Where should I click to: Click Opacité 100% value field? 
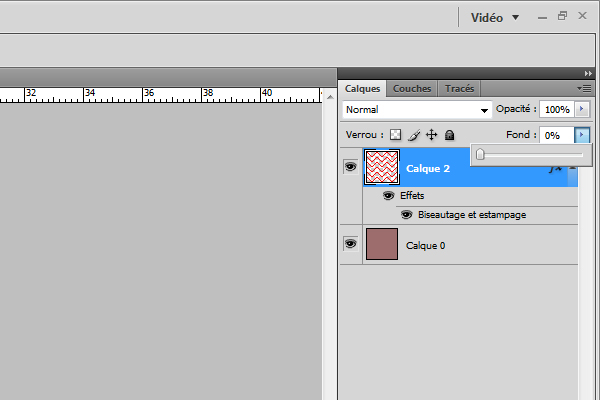(557, 109)
